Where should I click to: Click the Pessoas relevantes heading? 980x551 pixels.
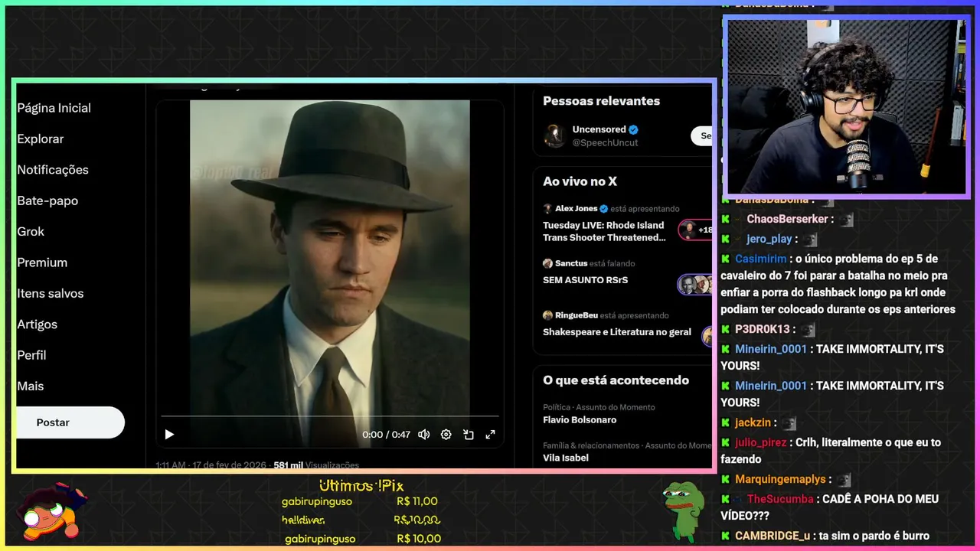point(601,101)
